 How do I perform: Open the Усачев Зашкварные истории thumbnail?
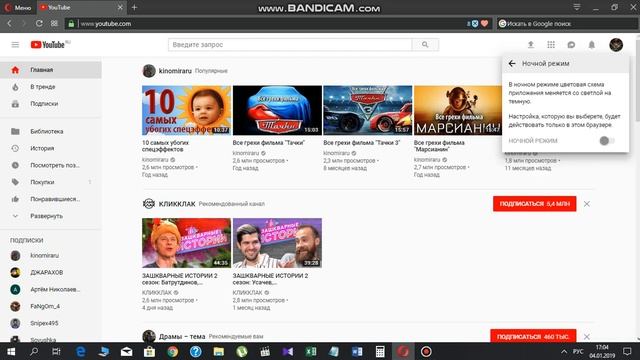[277, 243]
